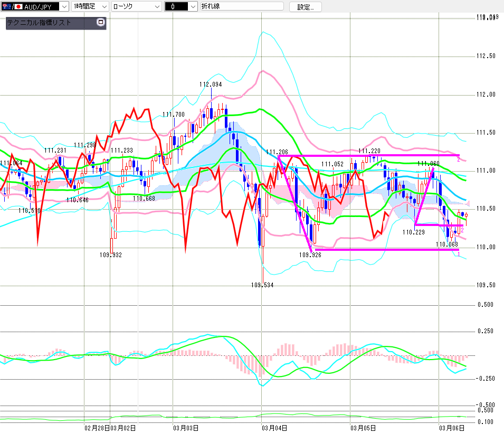Open the AUD/JPY currency pair dropdown
Viewport: 504px width, 433px height.
pos(64,6)
